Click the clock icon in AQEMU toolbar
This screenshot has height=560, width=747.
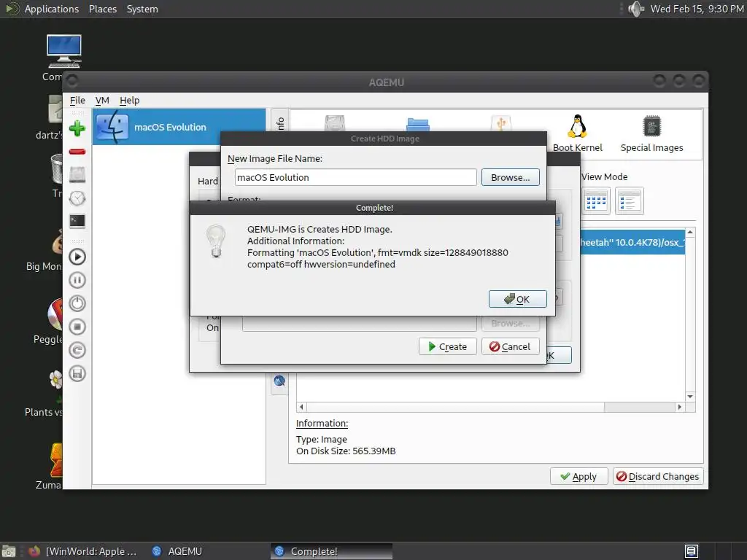(77, 198)
